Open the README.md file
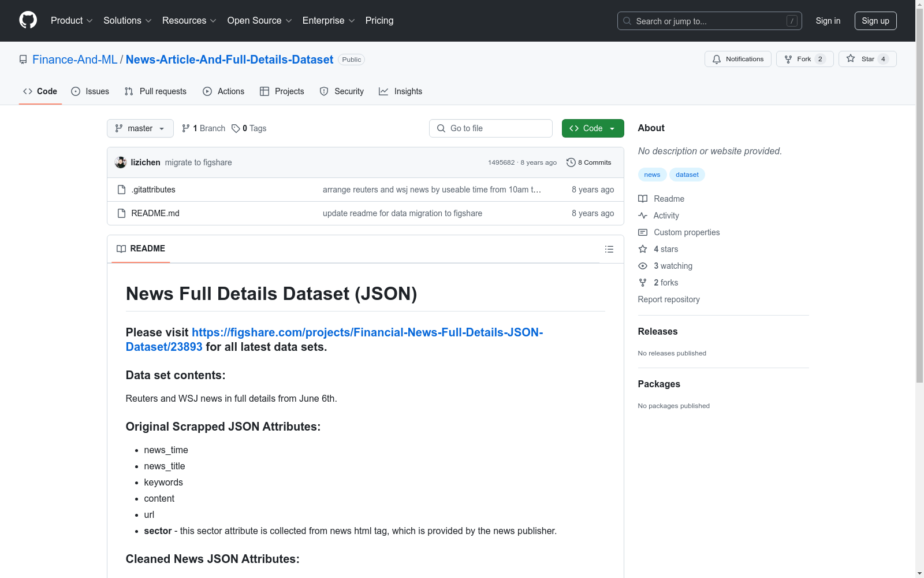Screen dimensions: 924x578 [x=155, y=213]
